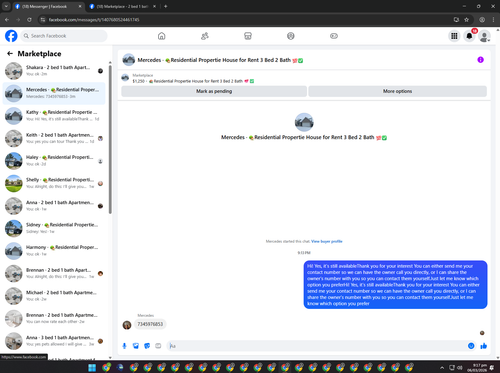
Task: Open Anna 3 bed 1 bath conversation
Action: [x=54, y=341]
